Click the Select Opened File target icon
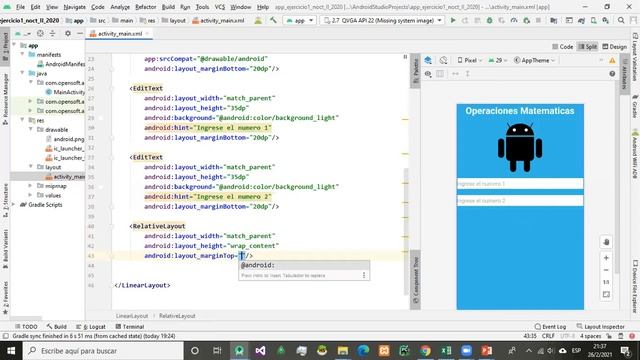Image resolution: width=640 pixels, height=360 pixels. 40,33
